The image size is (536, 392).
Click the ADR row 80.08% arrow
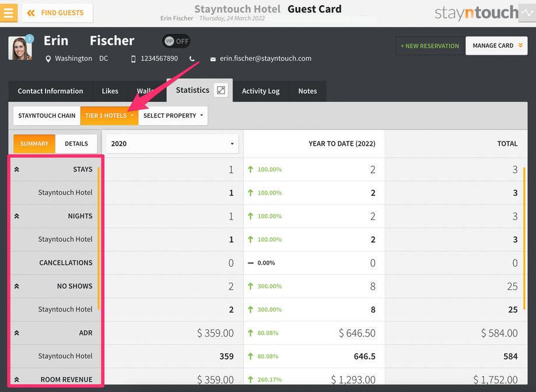coord(251,333)
